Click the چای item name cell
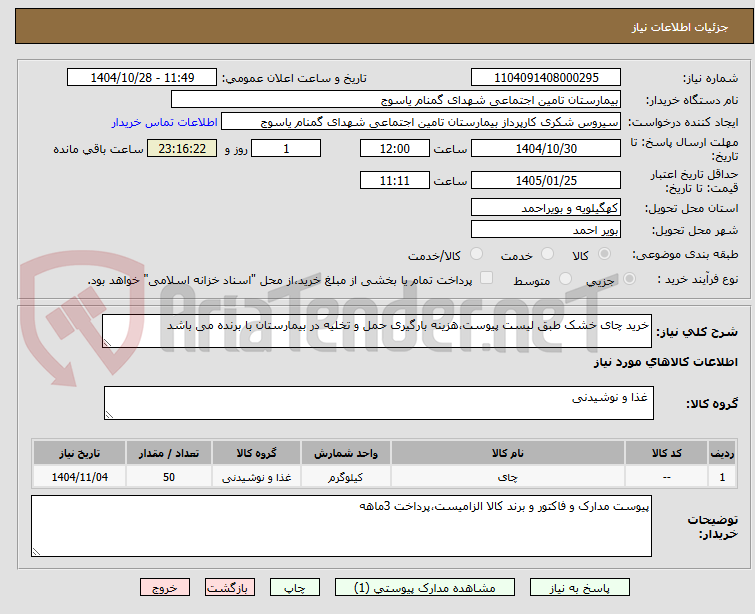 tap(508, 477)
